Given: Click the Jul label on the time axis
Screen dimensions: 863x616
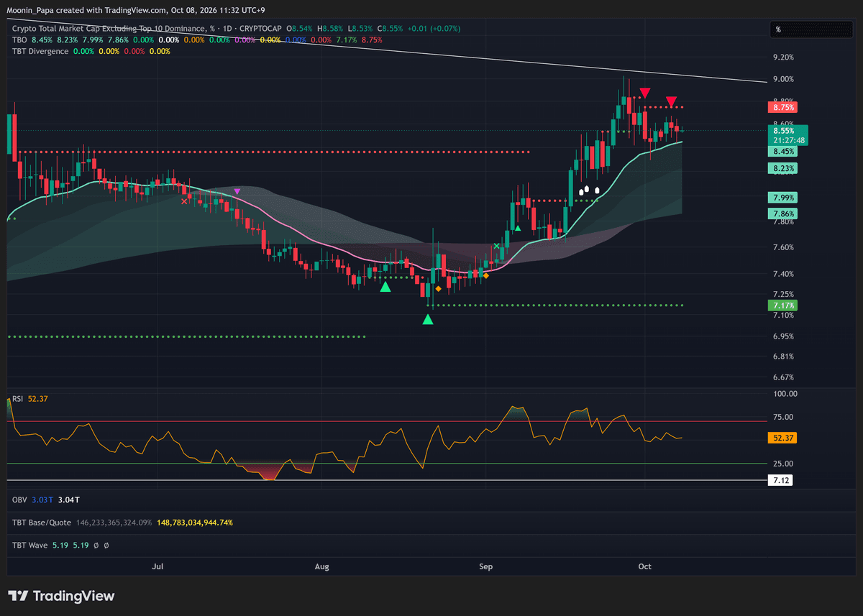Looking at the screenshot, I should click(x=157, y=566).
